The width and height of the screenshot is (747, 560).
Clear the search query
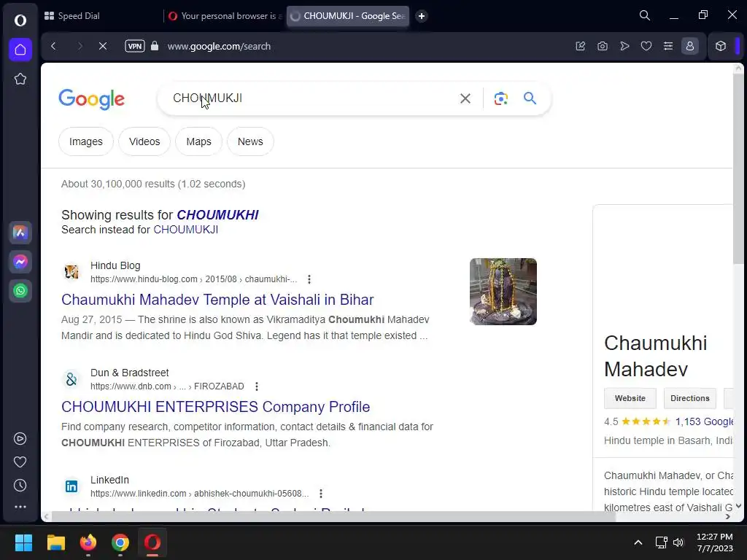[x=465, y=98]
